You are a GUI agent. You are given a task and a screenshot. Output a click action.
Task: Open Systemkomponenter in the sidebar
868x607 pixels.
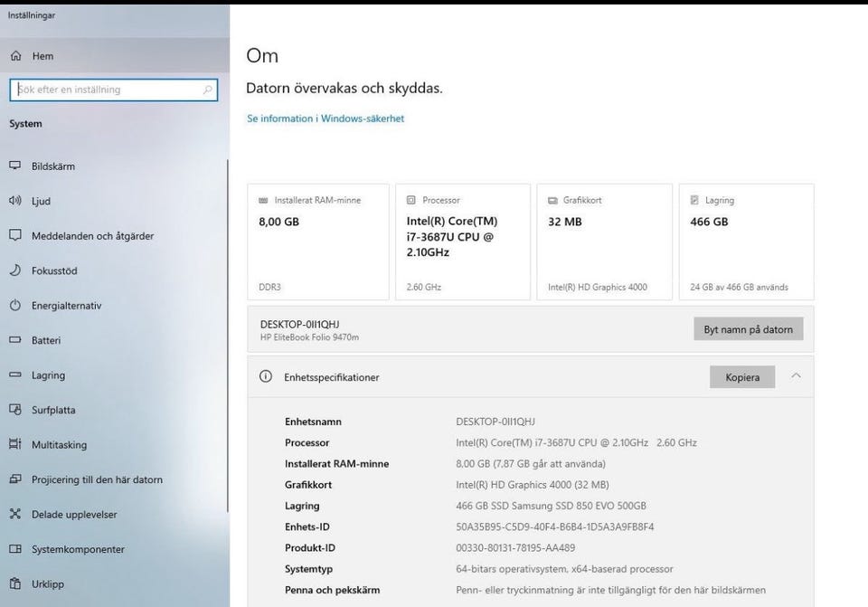(78, 549)
